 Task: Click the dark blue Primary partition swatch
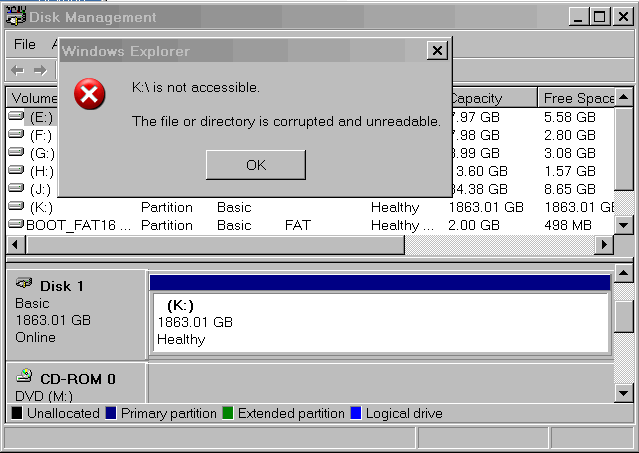point(111,413)
